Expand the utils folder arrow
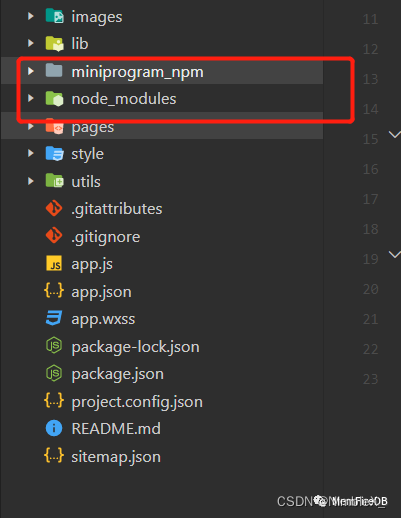The image size is (401, 518). pyautogui.click(x=31, y=181)
